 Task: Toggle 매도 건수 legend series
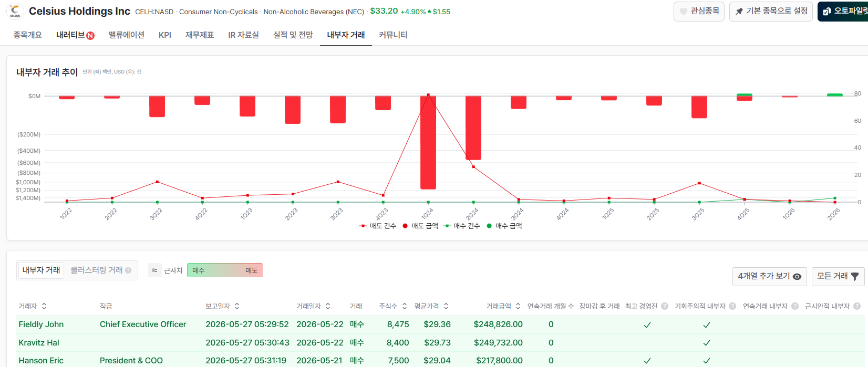(x=378, y=226)
